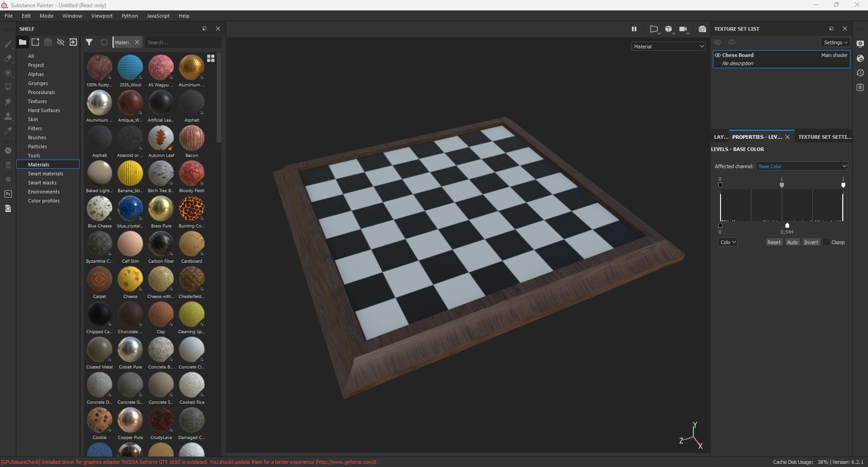
Task: Select the Material picker eyedropper tool
Action: click(8, 131)
